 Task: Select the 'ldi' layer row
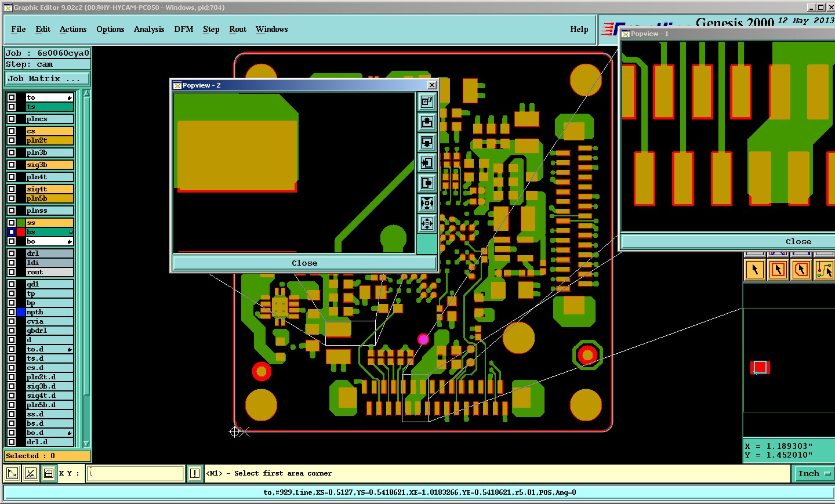click(x=50, y=263)
